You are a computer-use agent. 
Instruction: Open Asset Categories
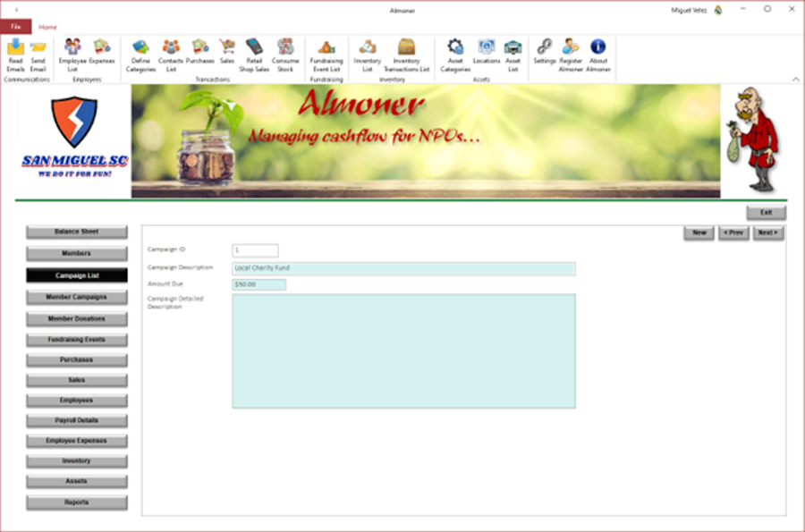coord(455,55)
